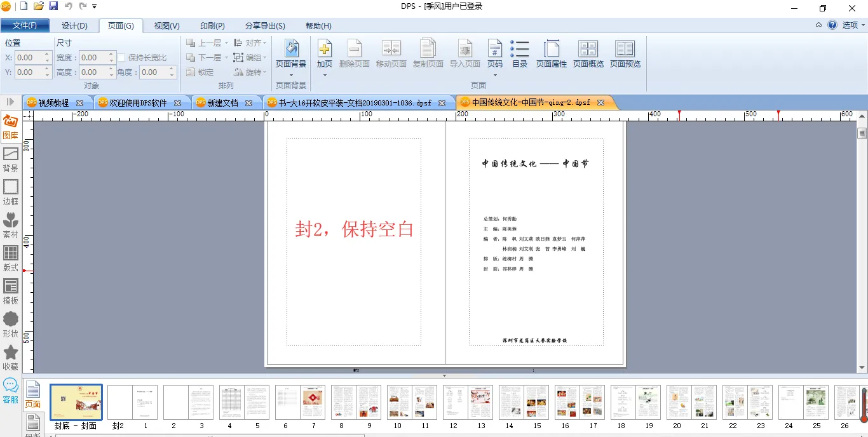The image size is (868, 437).
Task: Expand the 选项 options dropdown
Action: [853, 25]
